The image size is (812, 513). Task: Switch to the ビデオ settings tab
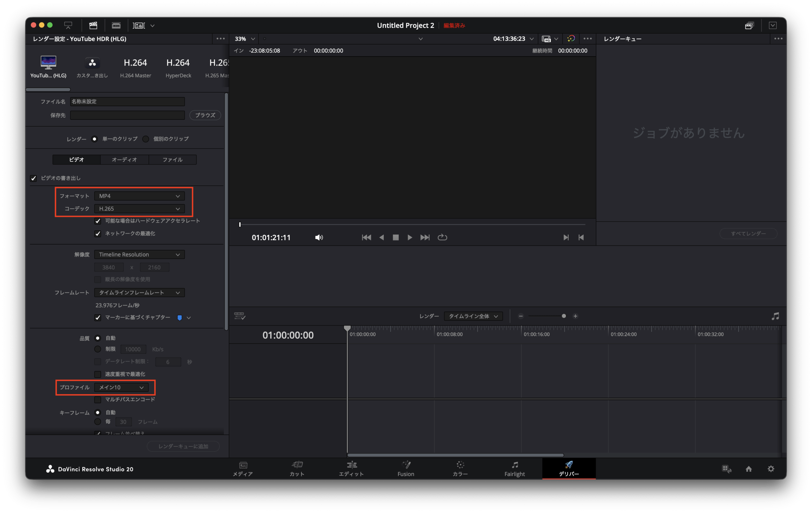pos(76,160)
